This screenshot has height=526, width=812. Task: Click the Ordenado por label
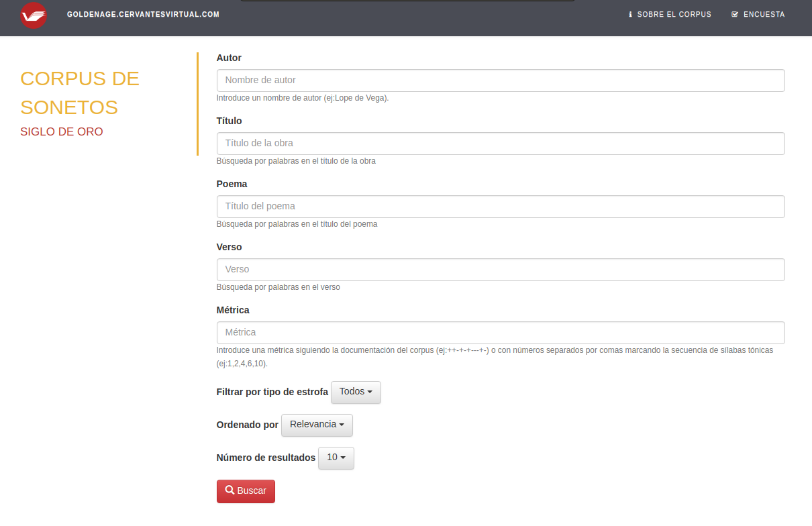(248, 425)
